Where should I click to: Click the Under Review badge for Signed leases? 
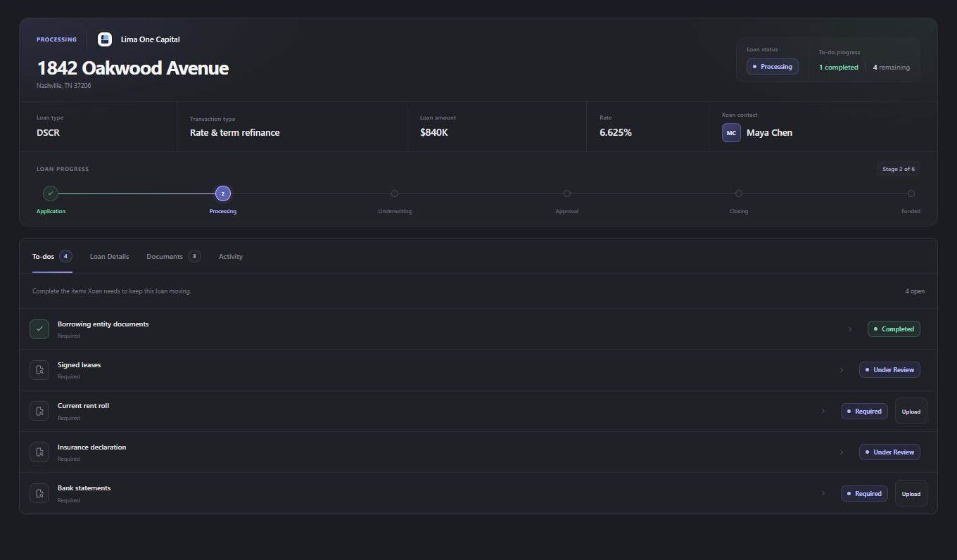[x=889, y=370]
